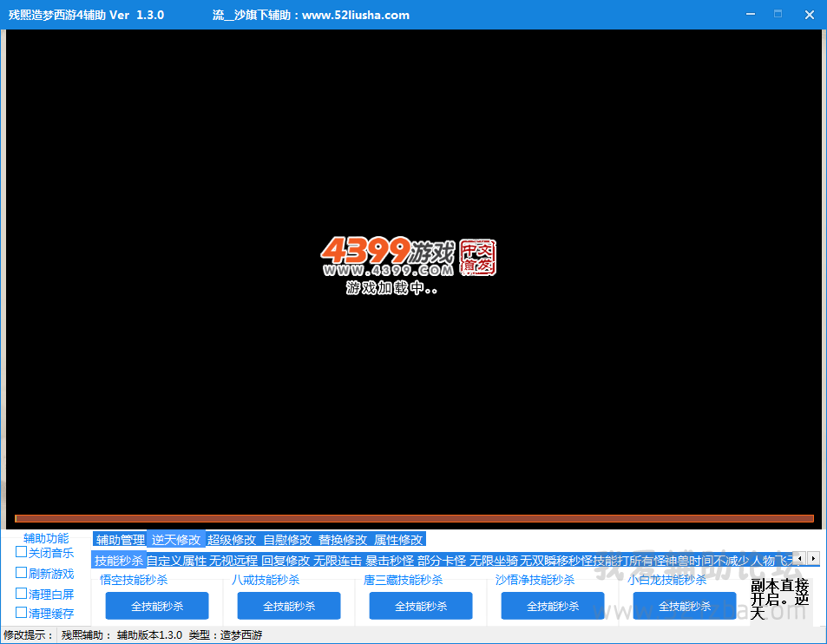The image size is (827, 644).
Task: Go to the 暴击秒怪 sub-tab
Action: point(390,560)
